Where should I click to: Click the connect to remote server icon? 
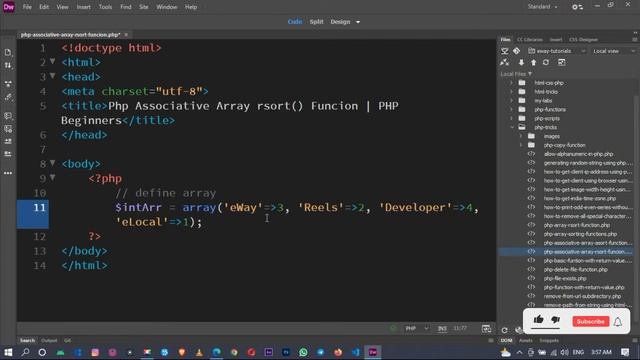[x=505, y=62]
